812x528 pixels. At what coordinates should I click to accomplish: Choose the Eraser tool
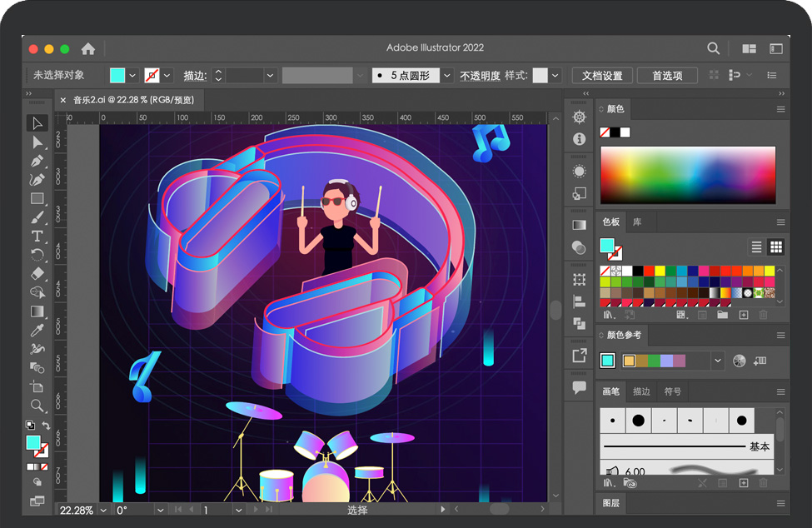coord(37,273)
